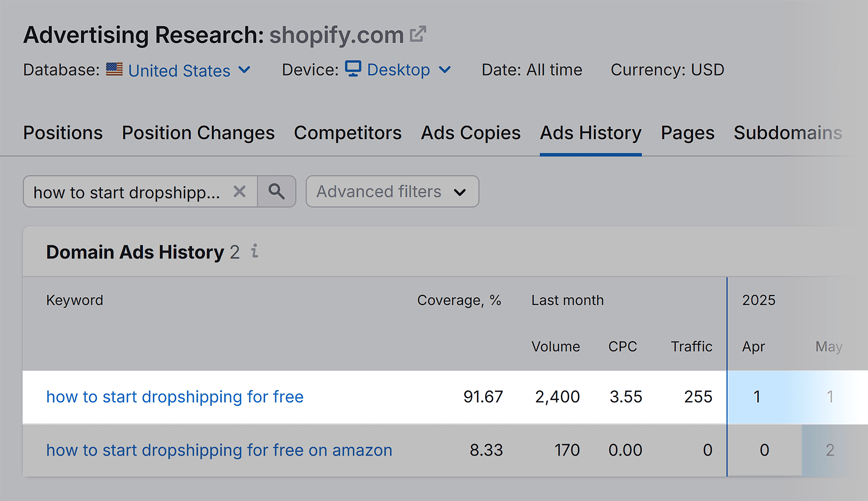Screen dimensions: 868x501
Task: Run the search using the magnifier icon
Action: tap(277, 191)
